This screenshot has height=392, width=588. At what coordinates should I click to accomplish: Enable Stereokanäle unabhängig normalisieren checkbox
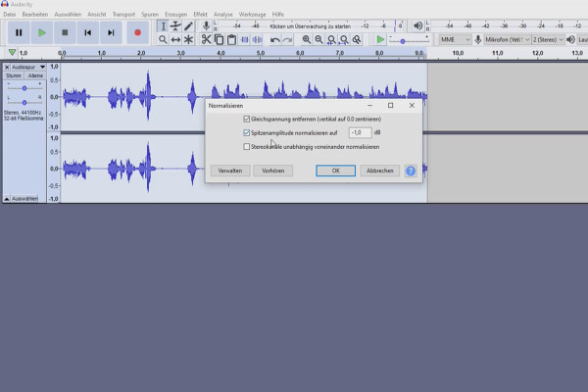pos(246,147)
